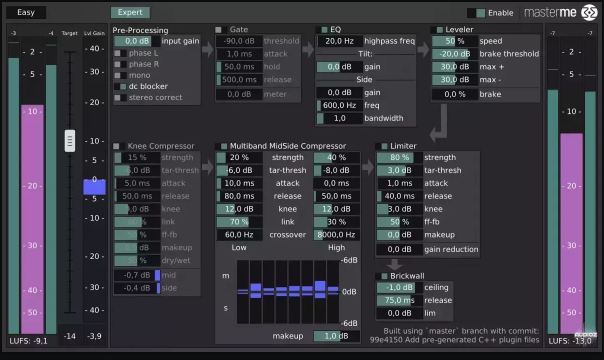
Task: Click the Multiband Low strength 20 % slider
Action: 239,157
